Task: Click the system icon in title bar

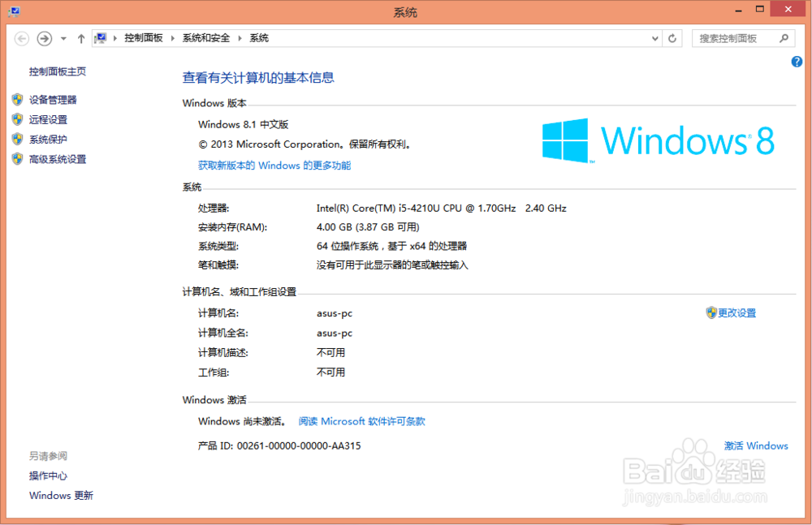Action: [15, 11]
